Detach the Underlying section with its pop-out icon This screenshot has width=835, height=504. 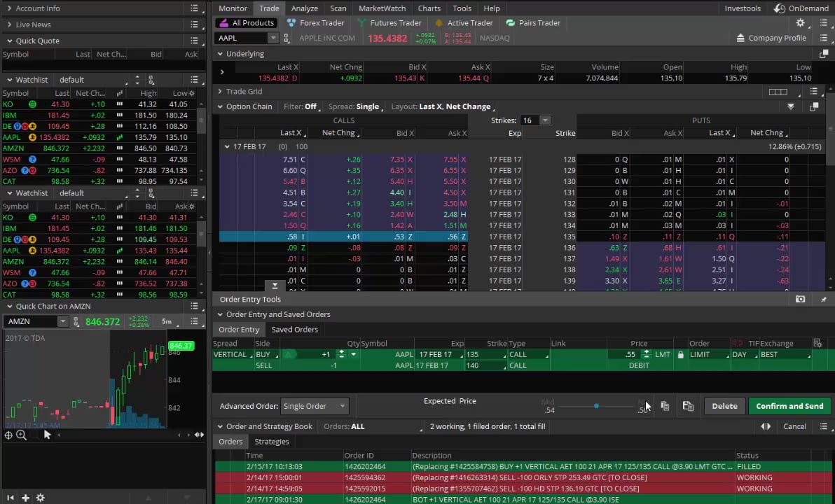tap(824, 54)
